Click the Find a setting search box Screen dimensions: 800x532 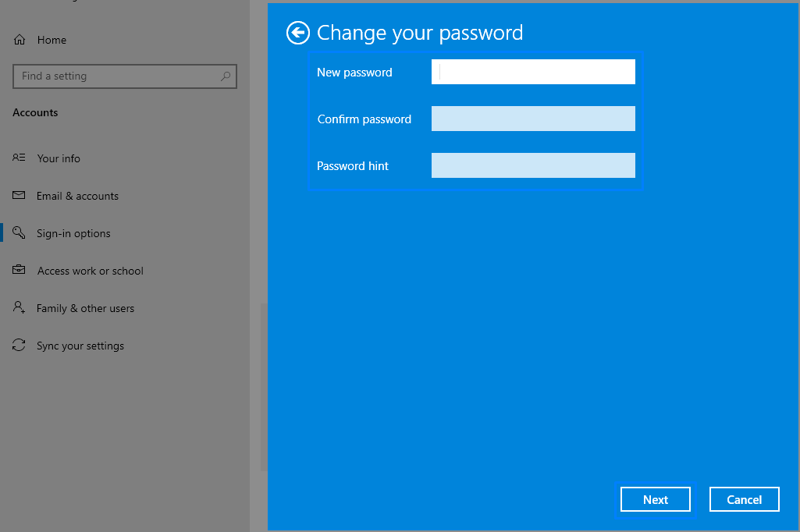(x=125, y=76)
